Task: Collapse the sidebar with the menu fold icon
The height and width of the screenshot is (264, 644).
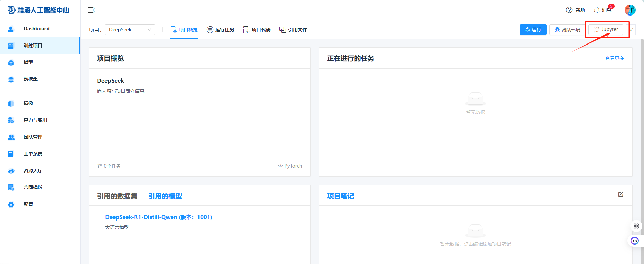Action: [x=91, y=10]
